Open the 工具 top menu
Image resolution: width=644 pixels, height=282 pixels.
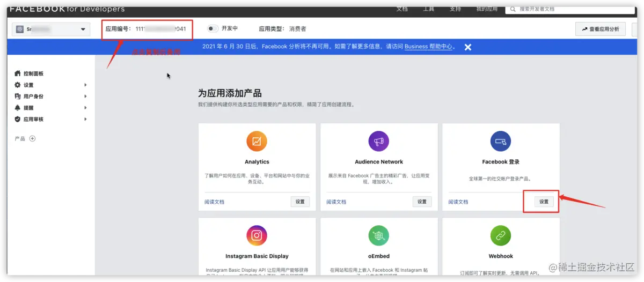click(429, 9)
